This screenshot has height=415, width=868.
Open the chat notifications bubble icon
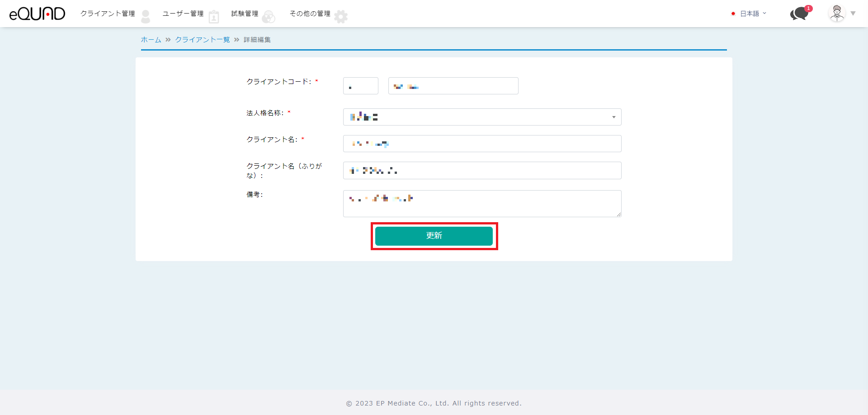pyautogui.click(x=799, y=14)
